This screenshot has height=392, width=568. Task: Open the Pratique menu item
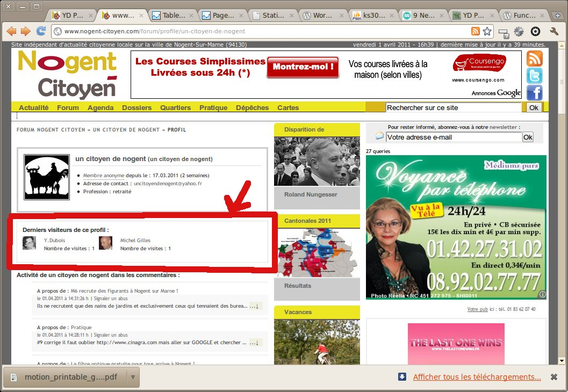click(213, 107)
